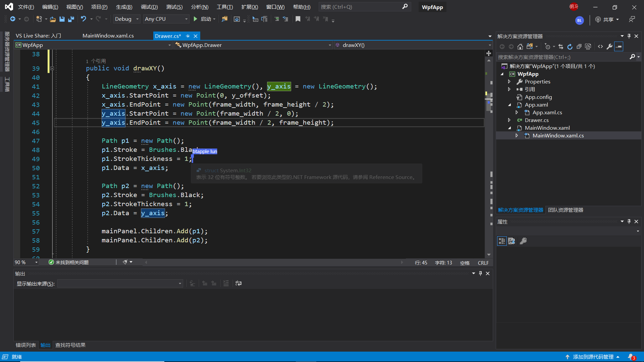Navigate backward with the toolbar back arrow
644x362 pixels.
click(x=13, y=19)
